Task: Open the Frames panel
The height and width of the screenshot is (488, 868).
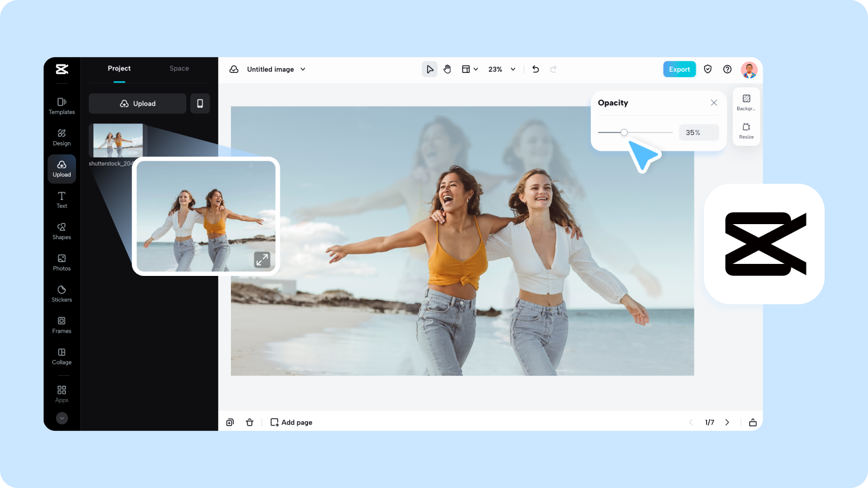Action: coord(61,325)
